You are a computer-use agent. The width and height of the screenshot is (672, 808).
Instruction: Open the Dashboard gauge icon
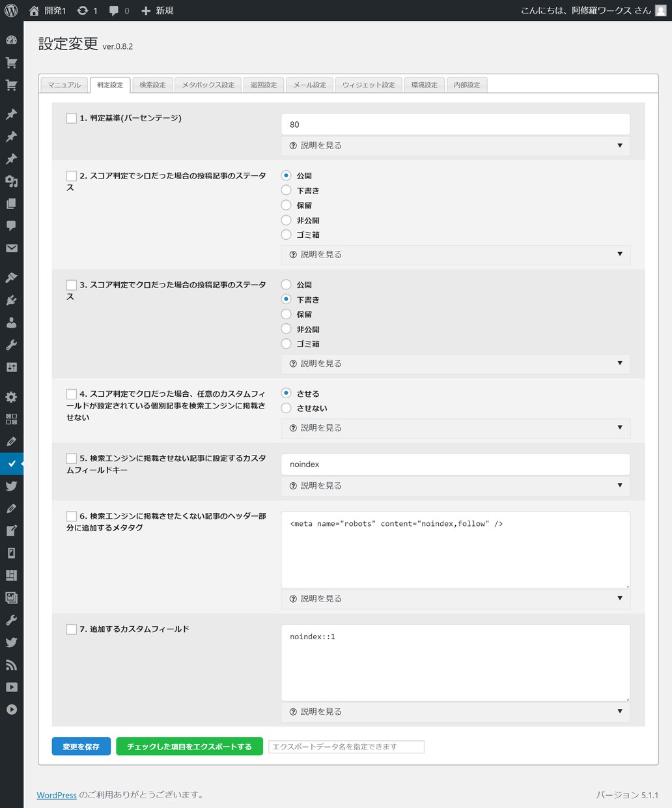point(11,40)
